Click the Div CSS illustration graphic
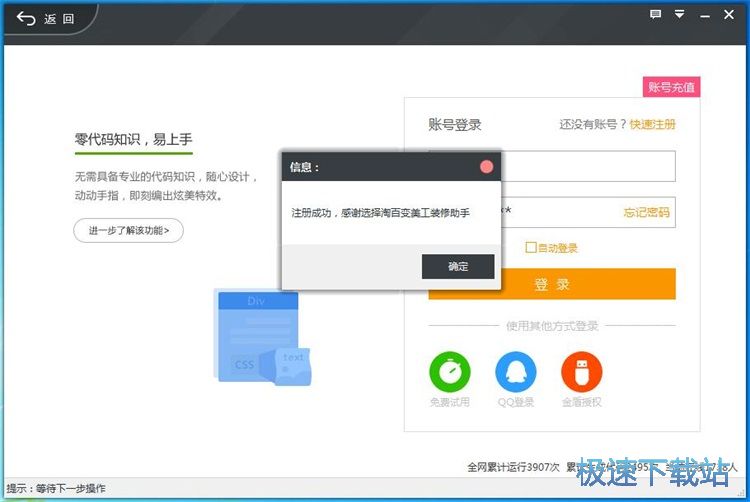 [262, 338]
